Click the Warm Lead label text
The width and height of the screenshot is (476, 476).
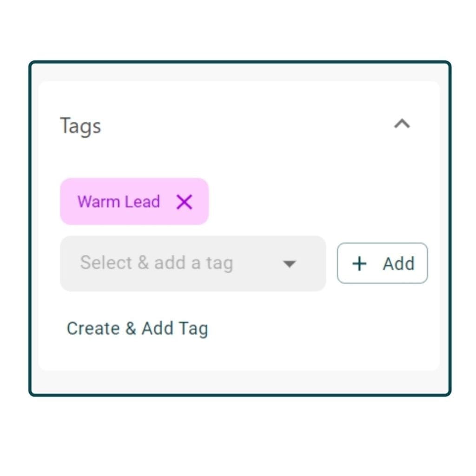pos(119,201)
